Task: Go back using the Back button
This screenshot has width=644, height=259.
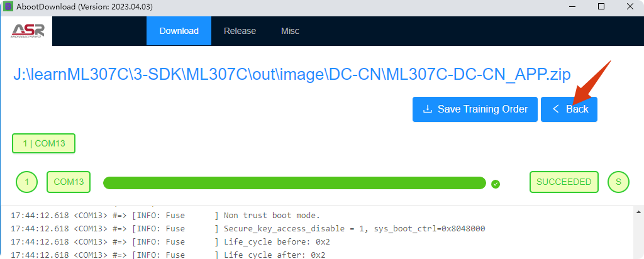Action: click(569, 109)
